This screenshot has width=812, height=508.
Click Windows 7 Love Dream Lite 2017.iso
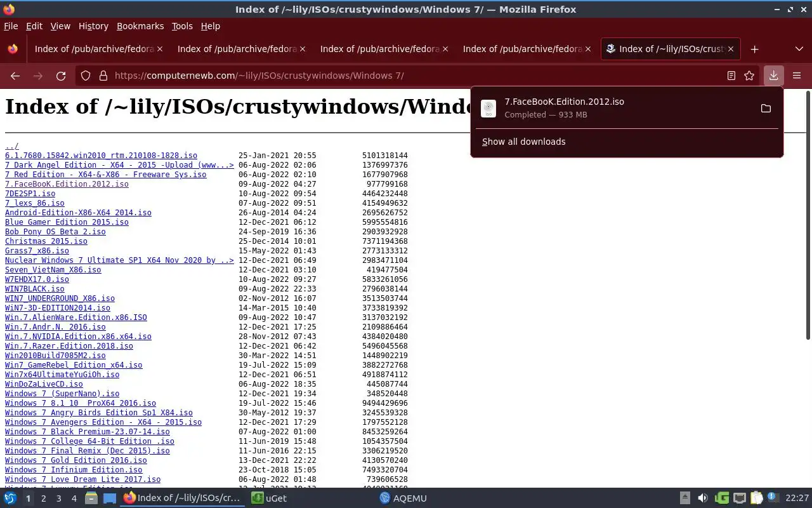click(82, 479)
